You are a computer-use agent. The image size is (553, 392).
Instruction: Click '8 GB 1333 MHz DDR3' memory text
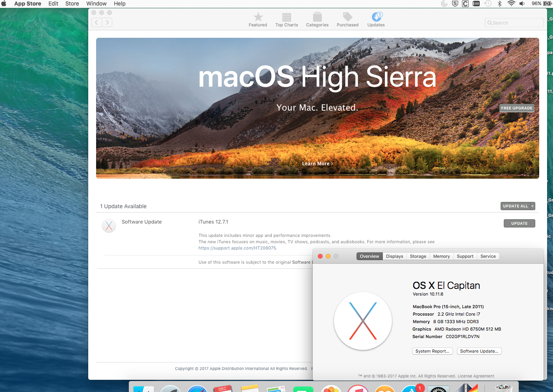[x=456, y=322]
